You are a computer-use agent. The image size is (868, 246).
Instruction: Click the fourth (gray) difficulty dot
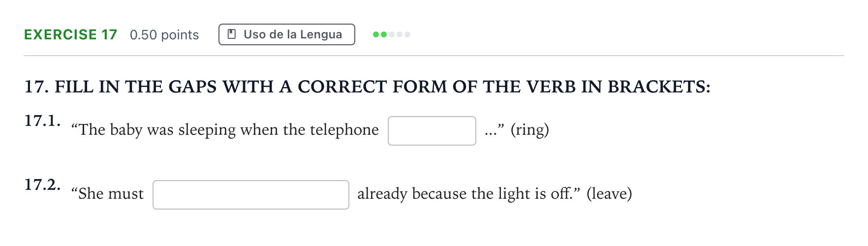pyautogui.click(x=400, y=34)
